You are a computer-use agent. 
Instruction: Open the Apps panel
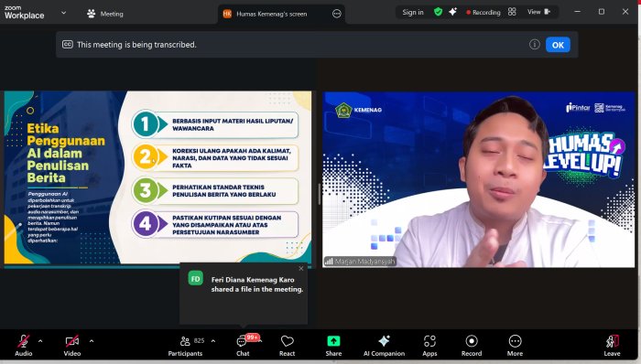point(429,346)
